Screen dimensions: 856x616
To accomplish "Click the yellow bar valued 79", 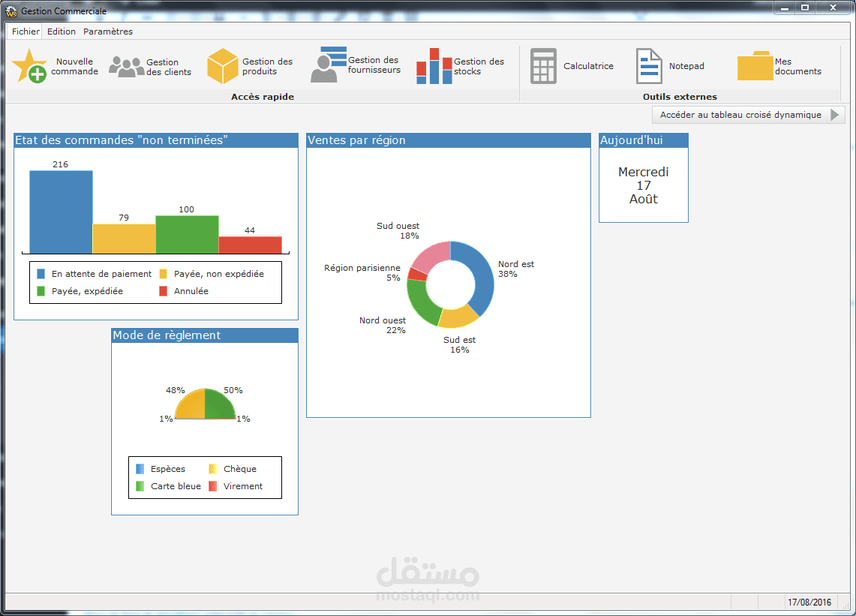I will point(124,239).
